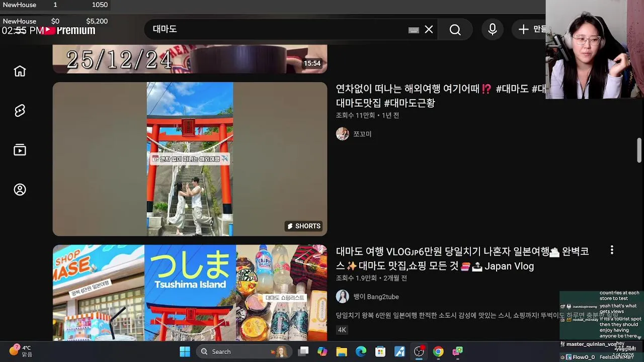Open three-dot menu for 대마도 여행 VLOG

click(612, 250)
